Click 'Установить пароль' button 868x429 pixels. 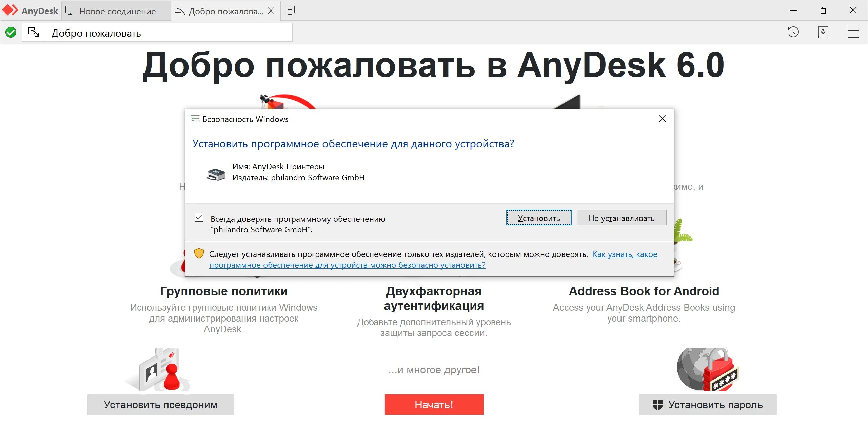click(708, 405)
